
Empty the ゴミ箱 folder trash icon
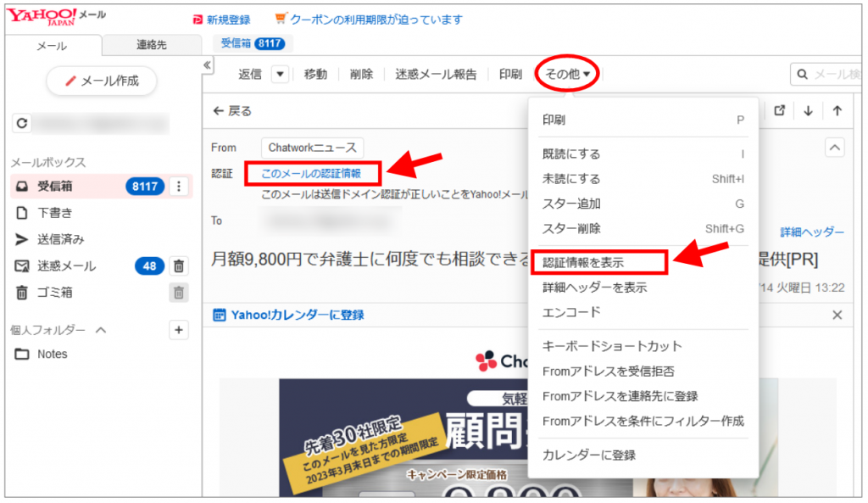click(x=179, y=293)
